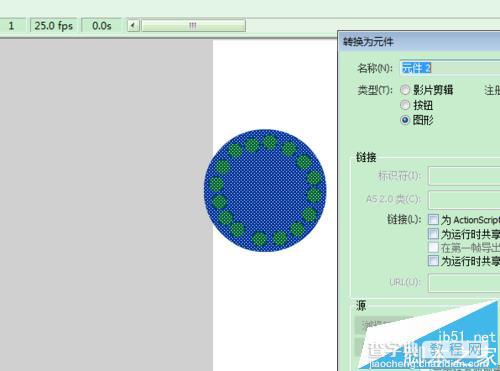The image size is (500, 371).
Task: Click the 25.0 fps frame rate display
Action: [x=54, y=25]
